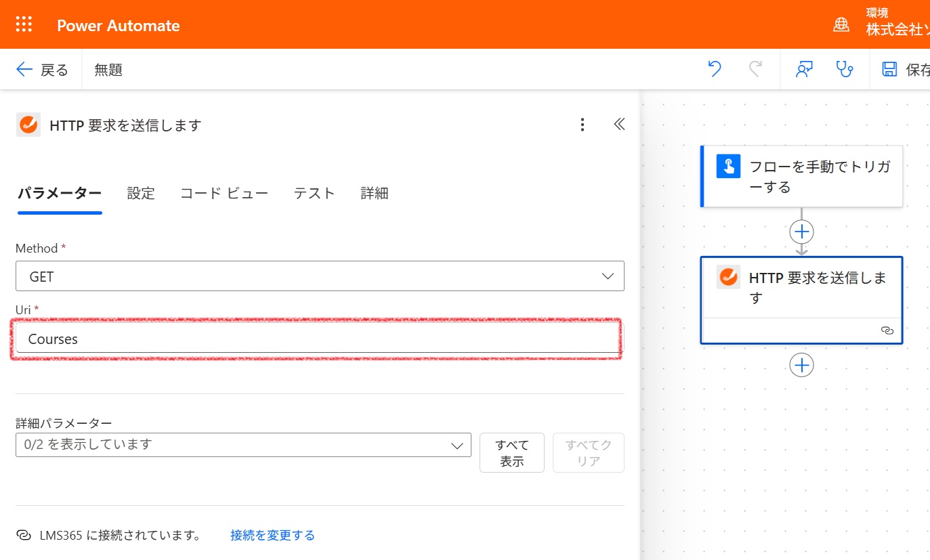Click the Method field label
The height and width of the screenshot is (560, 930).
[x=37, y=249]
